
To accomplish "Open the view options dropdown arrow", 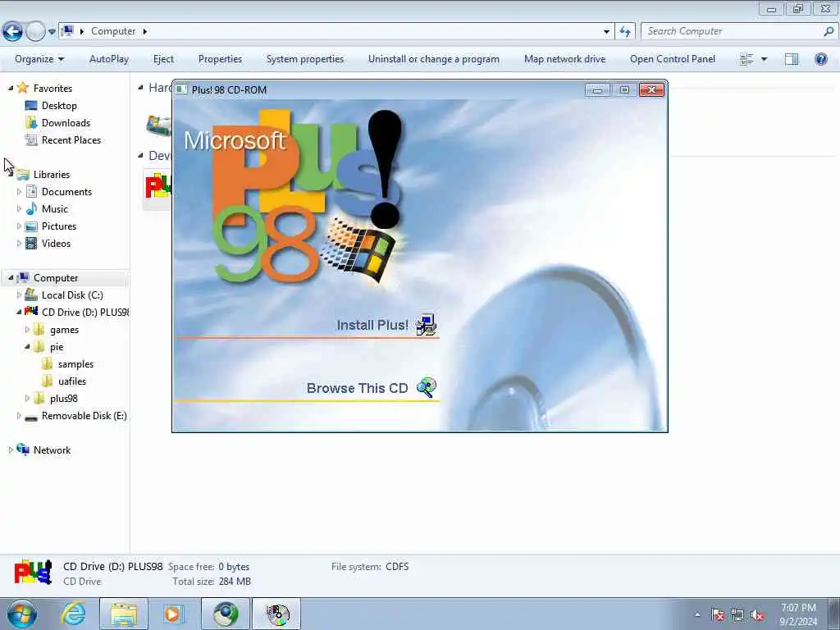I will [764, 59].
